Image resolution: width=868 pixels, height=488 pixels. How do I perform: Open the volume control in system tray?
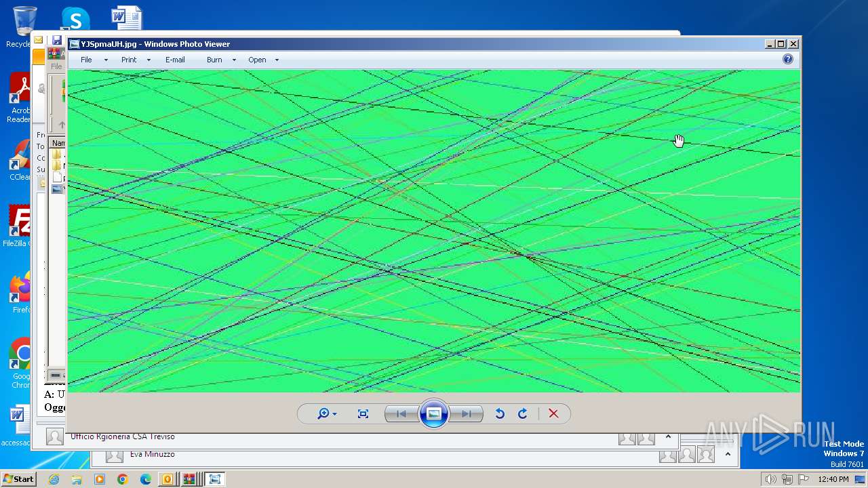pyautogui.click(x=770, y=479)
